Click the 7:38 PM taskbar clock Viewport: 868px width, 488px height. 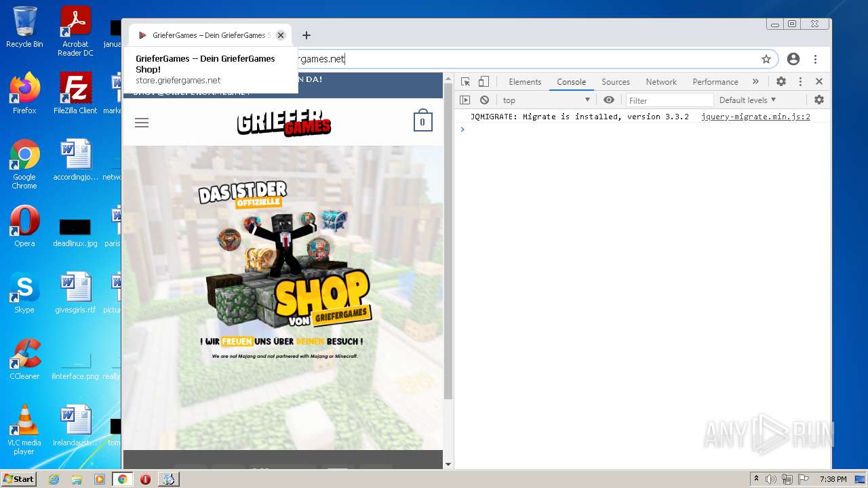click(833, 479)
